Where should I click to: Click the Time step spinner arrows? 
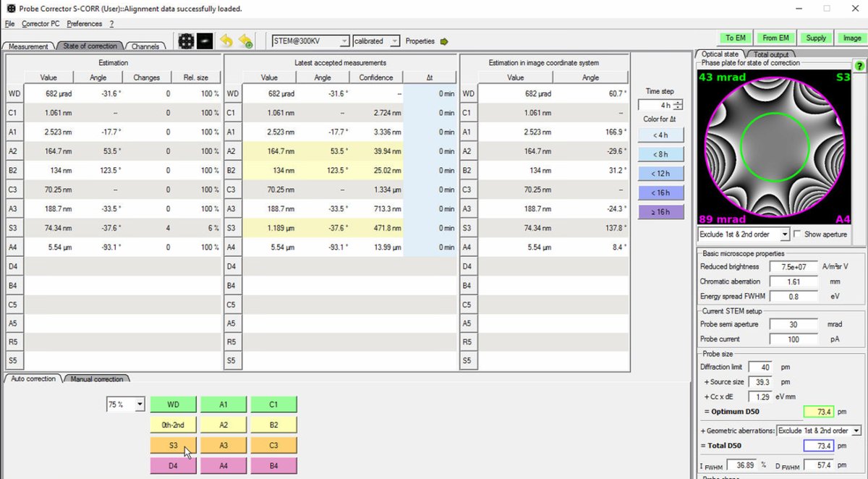677,106
